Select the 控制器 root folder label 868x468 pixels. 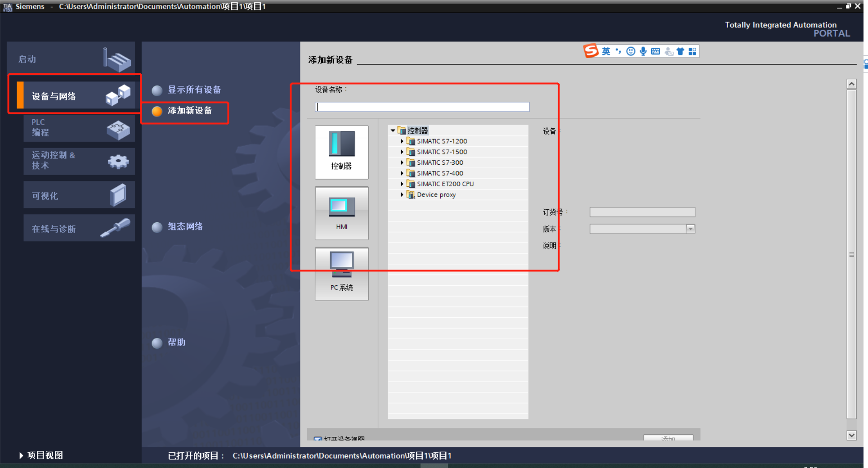tap(418, 130)
